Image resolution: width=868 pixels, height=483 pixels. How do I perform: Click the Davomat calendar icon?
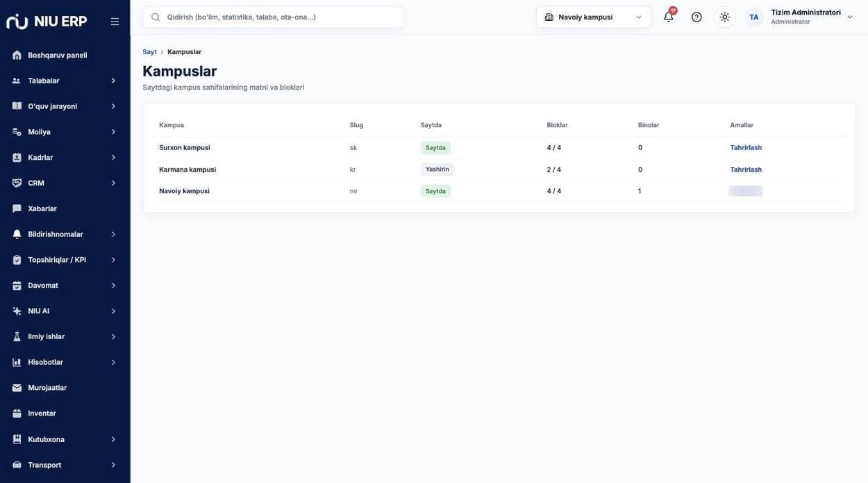tap(17, 286)
